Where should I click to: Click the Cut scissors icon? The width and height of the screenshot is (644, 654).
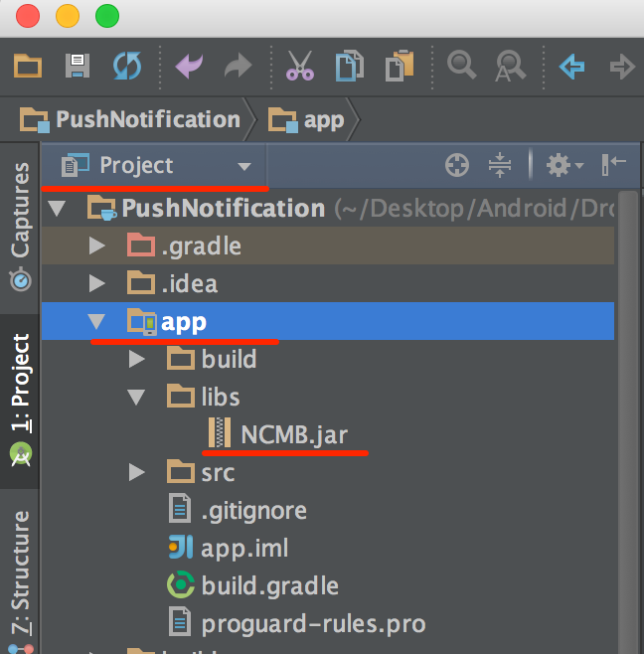click(x=300, y=66)
